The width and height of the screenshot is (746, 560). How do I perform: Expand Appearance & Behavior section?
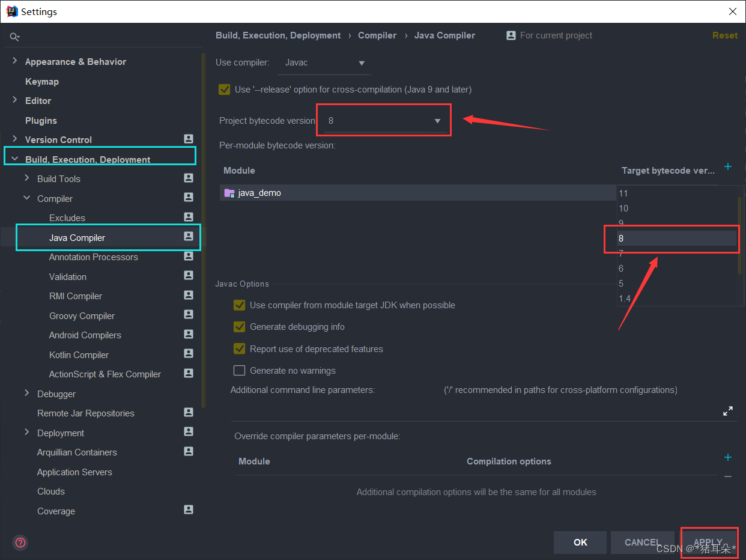(15, 61)
